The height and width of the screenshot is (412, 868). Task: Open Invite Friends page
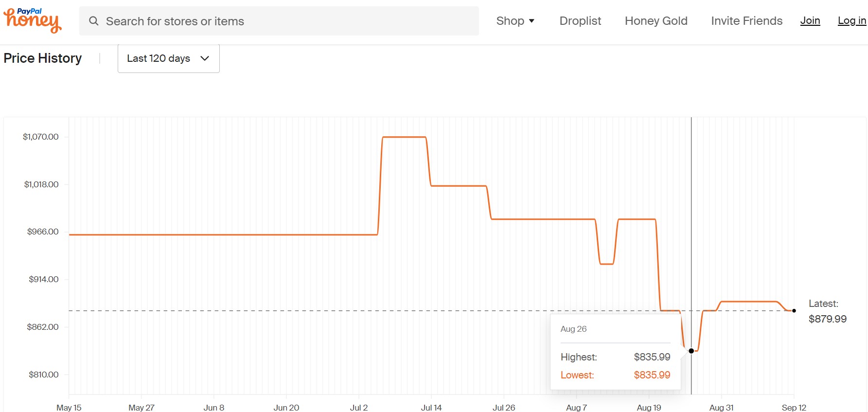746,21
